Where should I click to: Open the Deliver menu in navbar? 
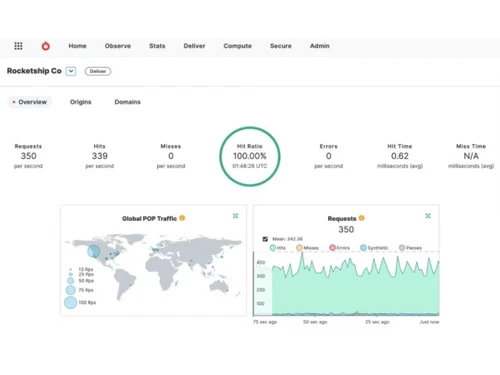194,46
